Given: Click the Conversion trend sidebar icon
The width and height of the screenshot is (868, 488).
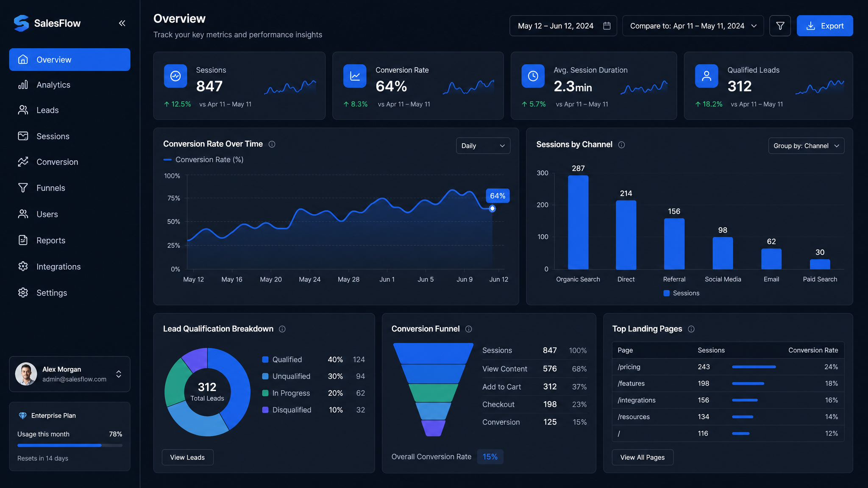Looking at the screenshot, I should 23,162.
